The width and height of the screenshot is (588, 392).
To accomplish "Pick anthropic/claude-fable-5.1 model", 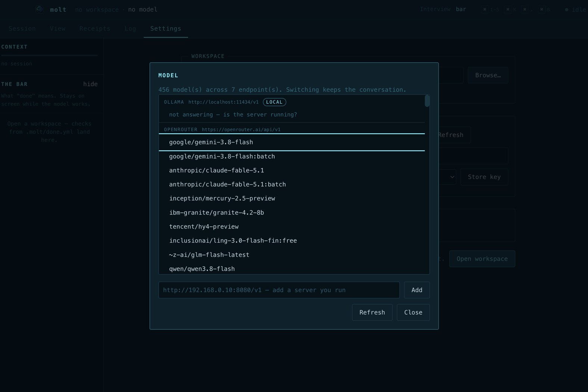I will 292,171.
